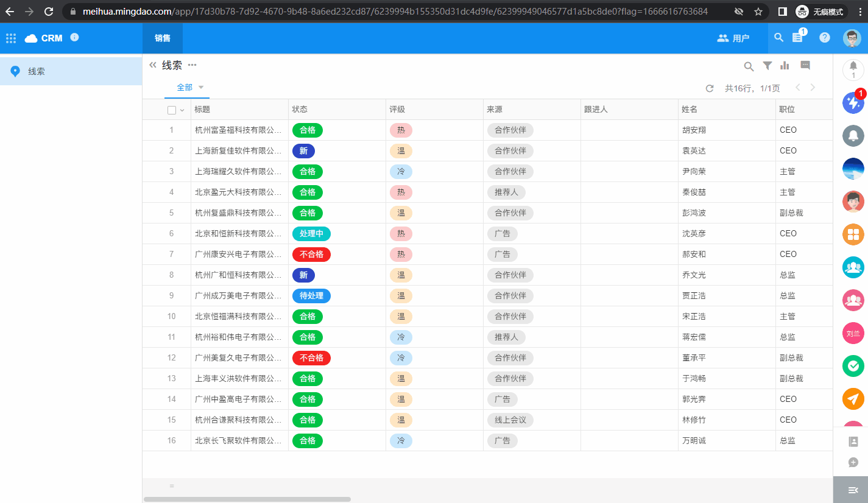The width and height of the screenshot is (868, 503).
Task: Click the CRM info icon
Action: coord(74,38)
